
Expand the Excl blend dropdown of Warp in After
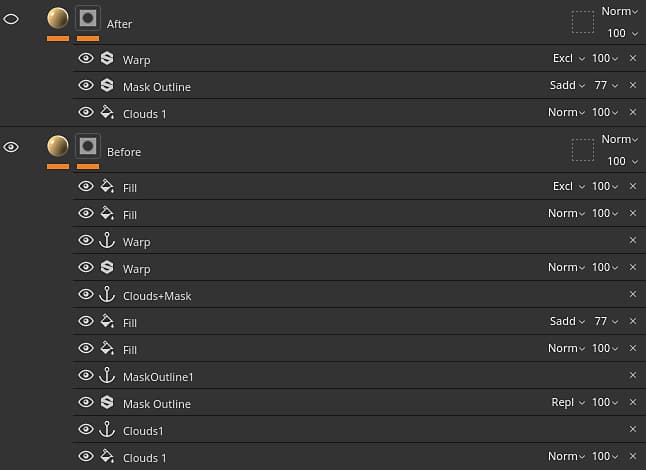567,59
